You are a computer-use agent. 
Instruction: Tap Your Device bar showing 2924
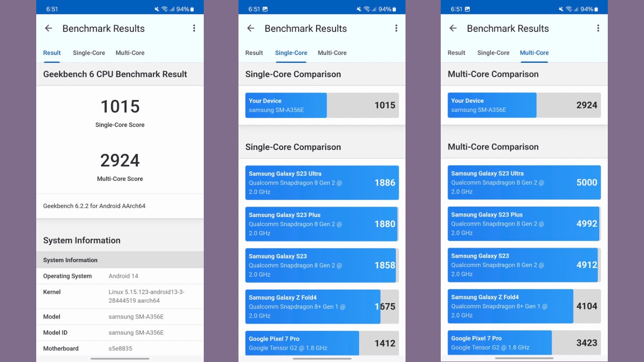click(524, 105)
